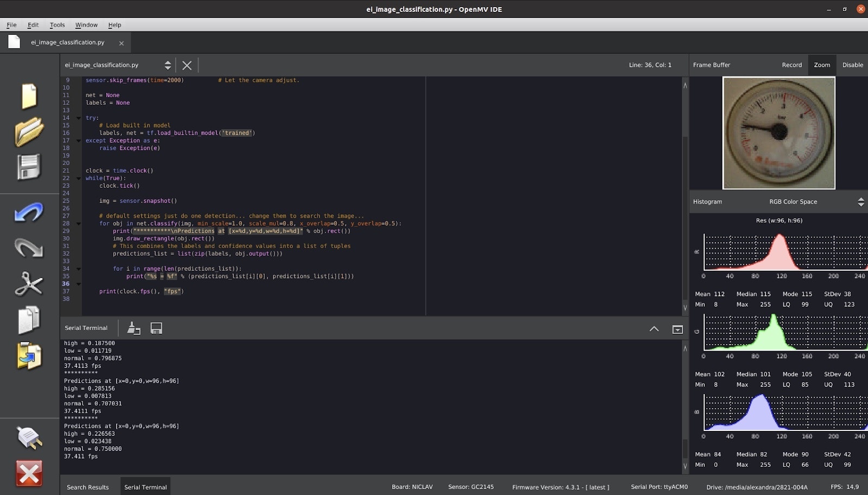
Task: Save serial terminal output with disk icon
Action: [x=156, y=328]
